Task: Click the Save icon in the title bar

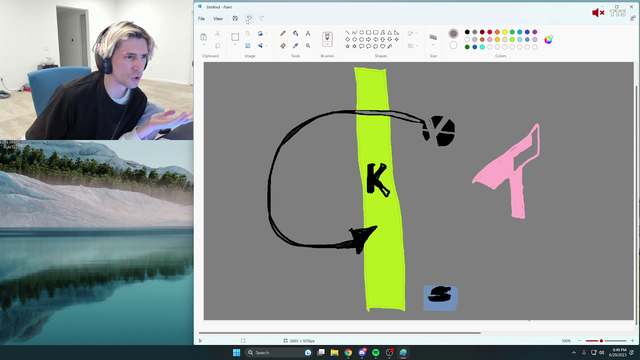Action: click(235, 18)
